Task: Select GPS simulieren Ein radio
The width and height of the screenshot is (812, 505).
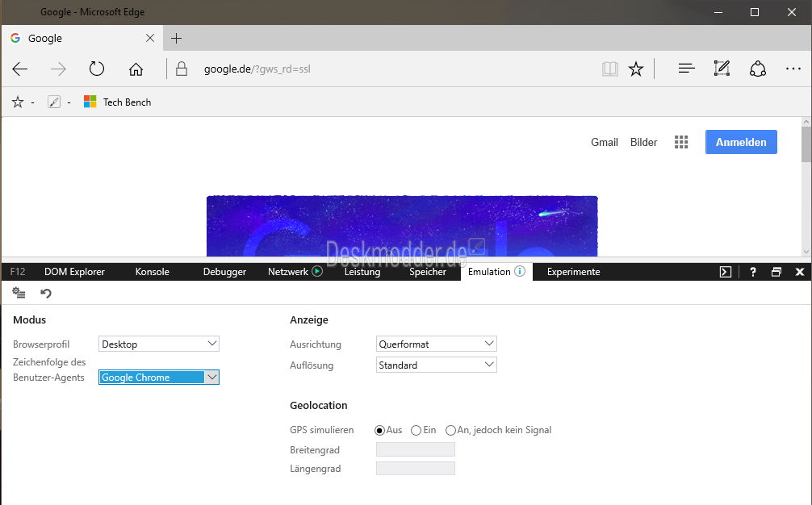Action: tap(416, 430)
